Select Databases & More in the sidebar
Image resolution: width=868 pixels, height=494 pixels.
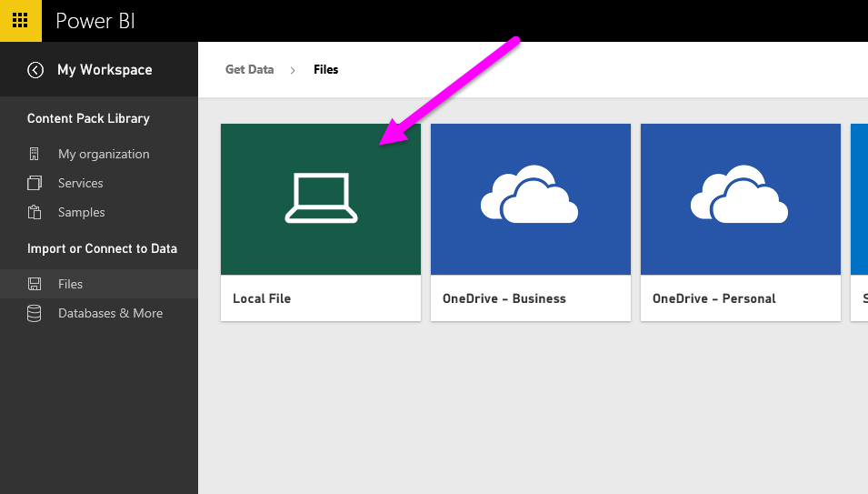pyautogui.click(x=110, y=314)
